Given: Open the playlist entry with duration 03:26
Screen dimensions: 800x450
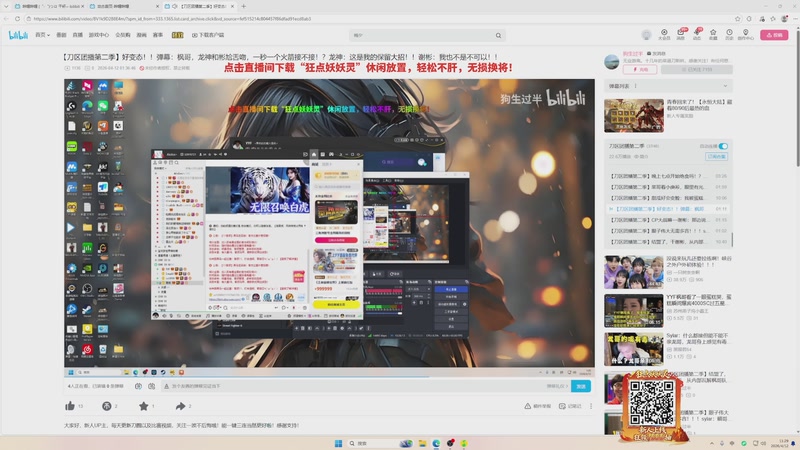Looking at the screenshot, I should (668, 176).
